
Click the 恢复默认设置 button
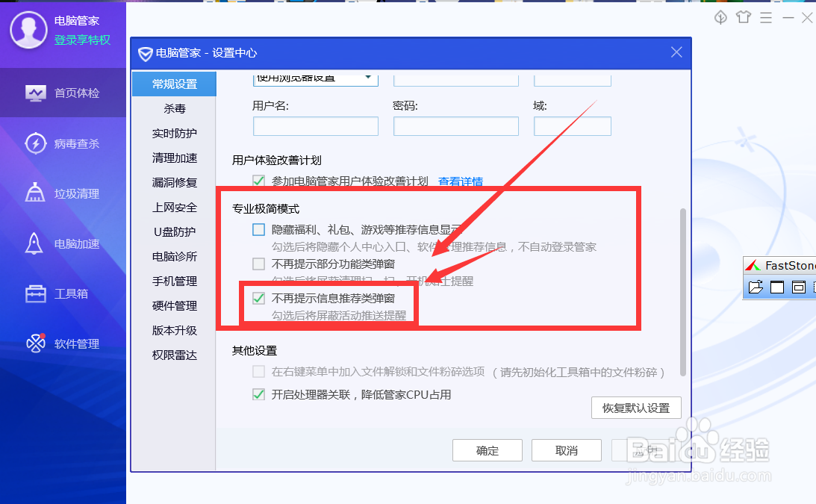[636, 408]
